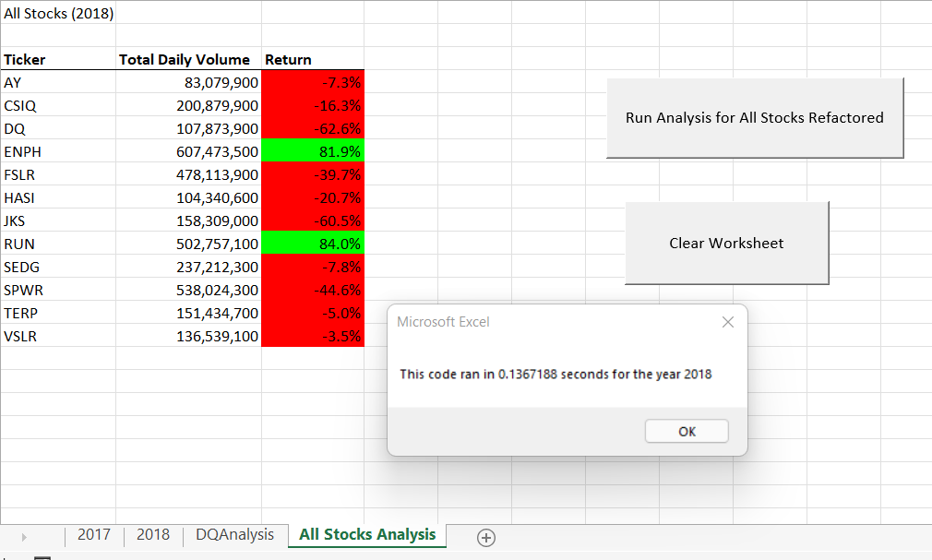Select volume cell 538,024,300
Screen dimensions: 932x560
click(x=188, y=290)
